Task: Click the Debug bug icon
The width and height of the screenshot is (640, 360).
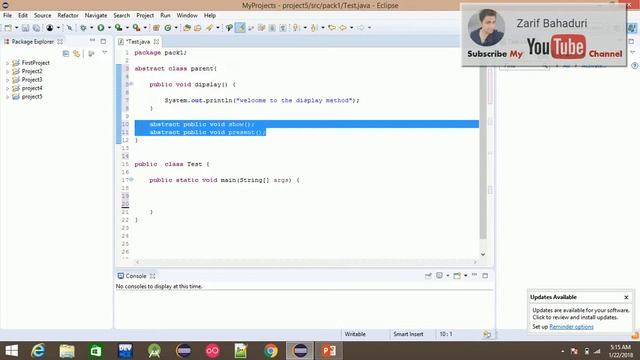Action: 83,28
